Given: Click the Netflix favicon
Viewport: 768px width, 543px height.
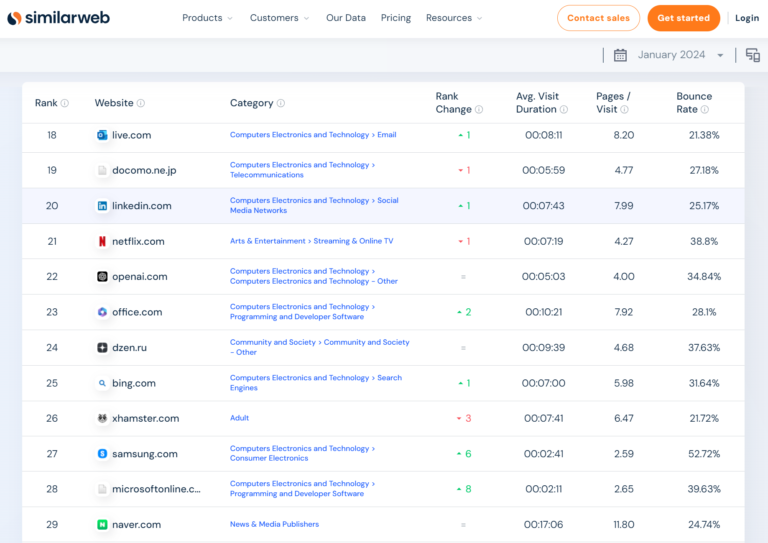Looking at the screenshot, I should point(102,241).
